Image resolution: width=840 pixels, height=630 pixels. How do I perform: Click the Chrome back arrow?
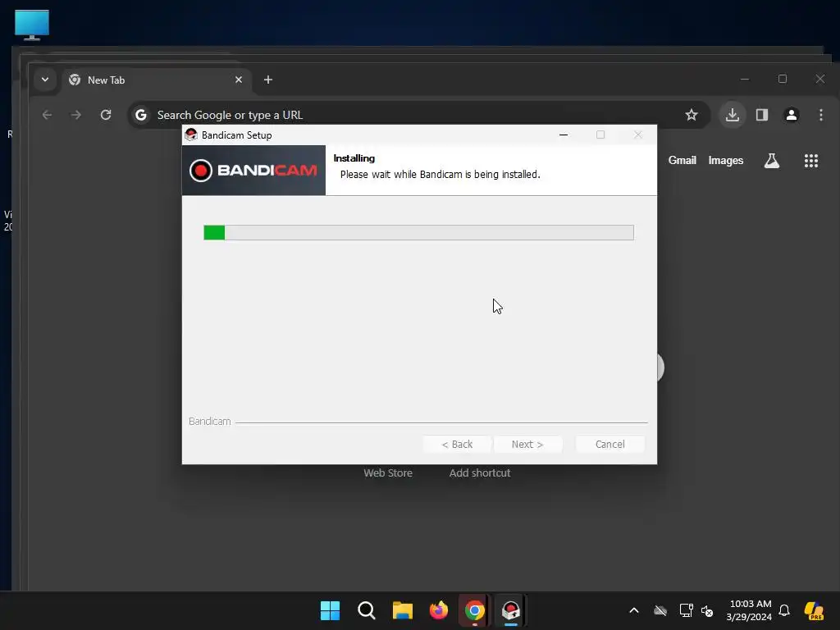click(47, 115)
